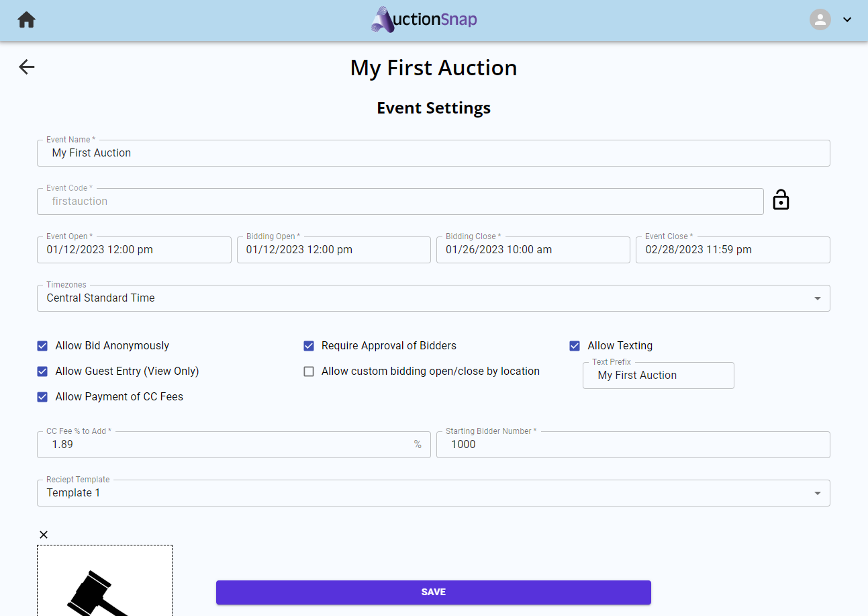Remove image using the X icon
This screenshot has width=868, height=616.
point(44,535)
